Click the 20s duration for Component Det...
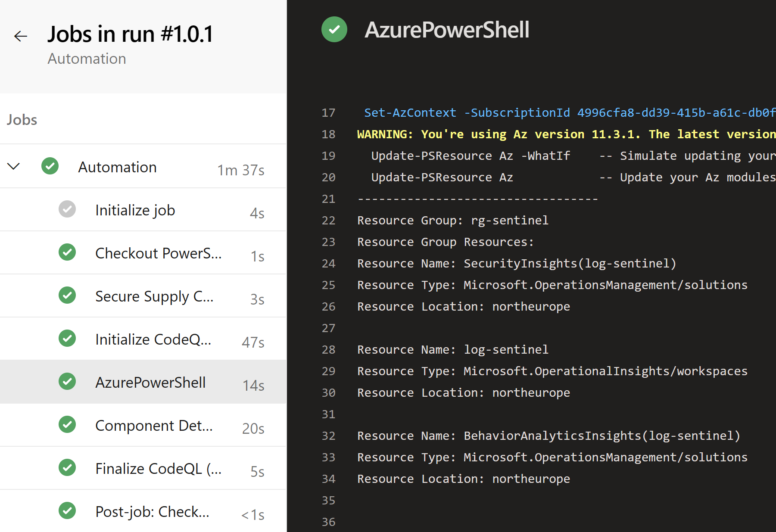Image resolution: width=776 pixels, height=532 pixels. tap(253, 429)
